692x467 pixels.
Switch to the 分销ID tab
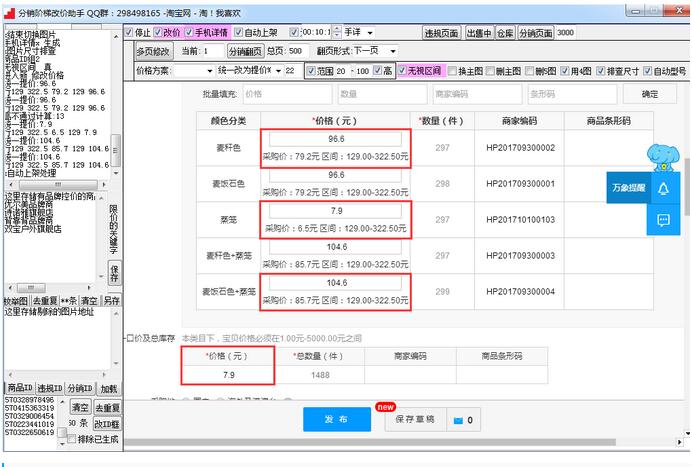[79, 388]
